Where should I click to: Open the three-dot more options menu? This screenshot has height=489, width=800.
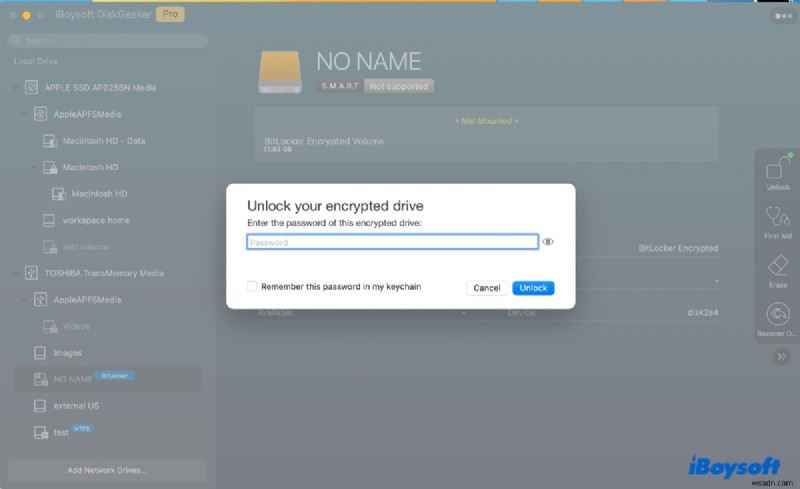click(783, 16)
